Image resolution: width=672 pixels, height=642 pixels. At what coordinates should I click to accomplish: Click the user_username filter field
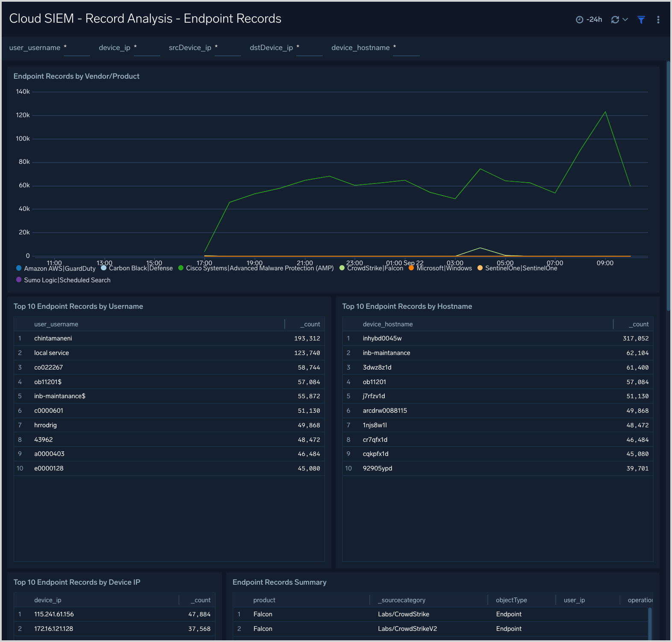[x=77, y=48]
